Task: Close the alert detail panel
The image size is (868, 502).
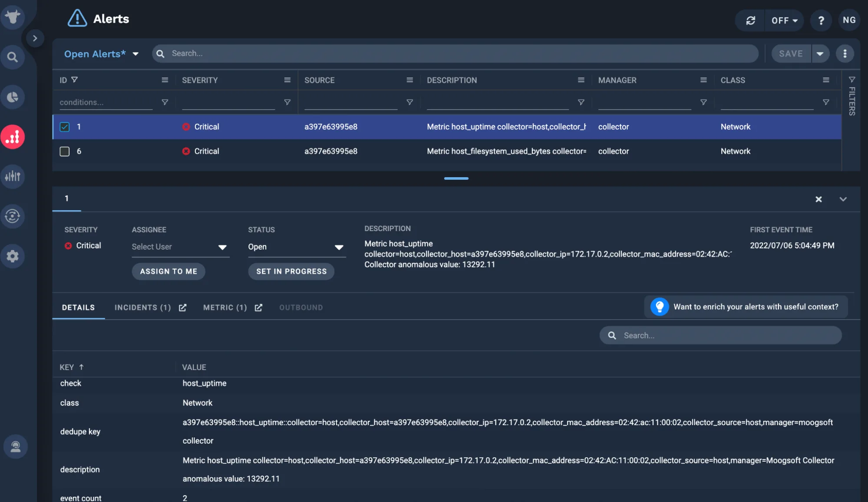Action: coord(818,199)
